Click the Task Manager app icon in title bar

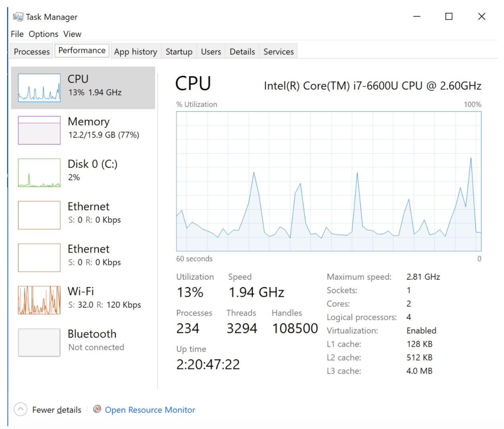[18, 17]
